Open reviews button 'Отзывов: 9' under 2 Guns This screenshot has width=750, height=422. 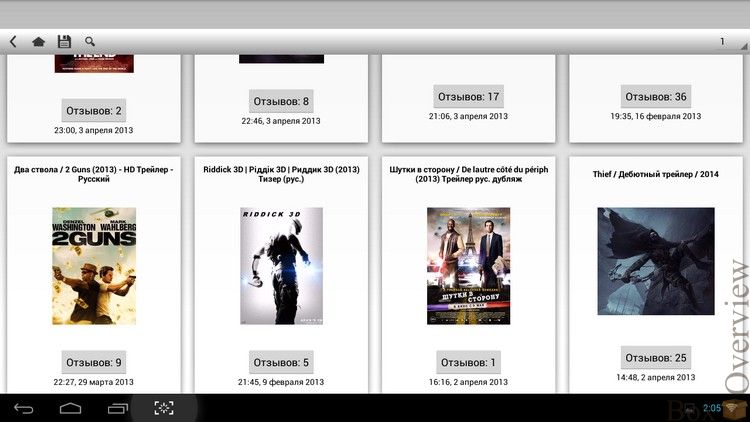(x=94, y=362)
